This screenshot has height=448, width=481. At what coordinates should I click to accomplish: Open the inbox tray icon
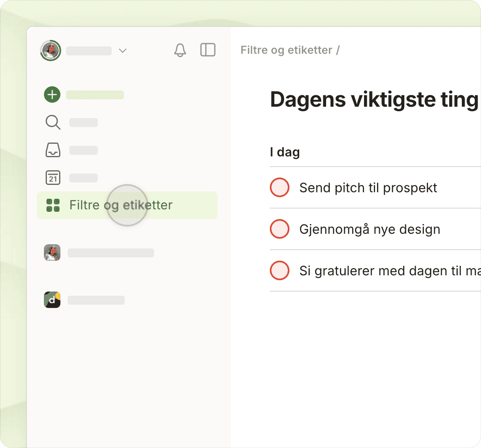click(x=53, y=150)
